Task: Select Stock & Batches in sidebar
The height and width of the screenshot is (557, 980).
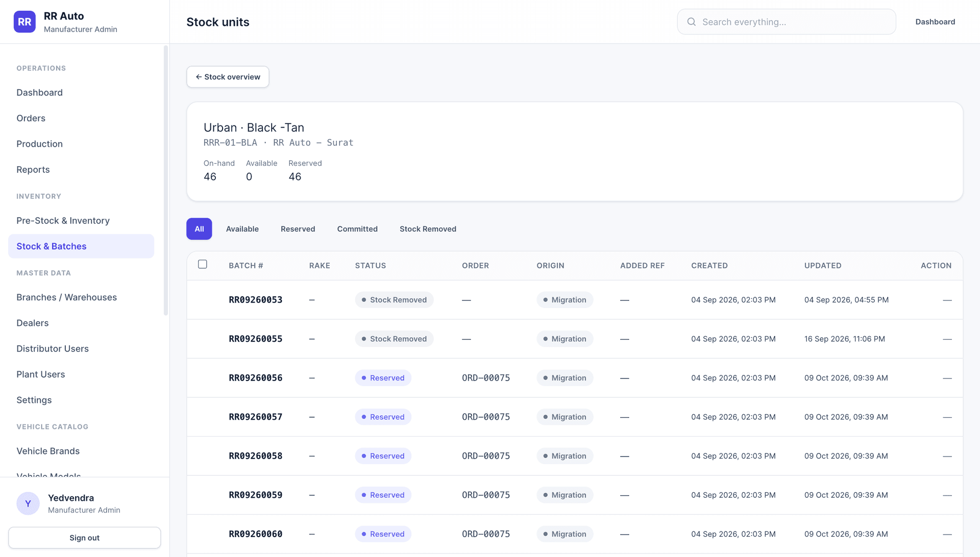Action: [x=81, y=246]
